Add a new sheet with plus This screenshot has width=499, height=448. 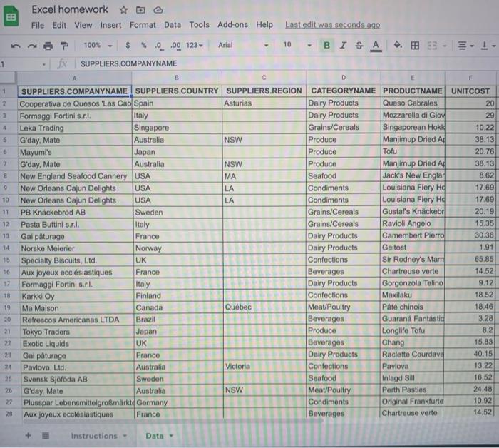point(28,435)
